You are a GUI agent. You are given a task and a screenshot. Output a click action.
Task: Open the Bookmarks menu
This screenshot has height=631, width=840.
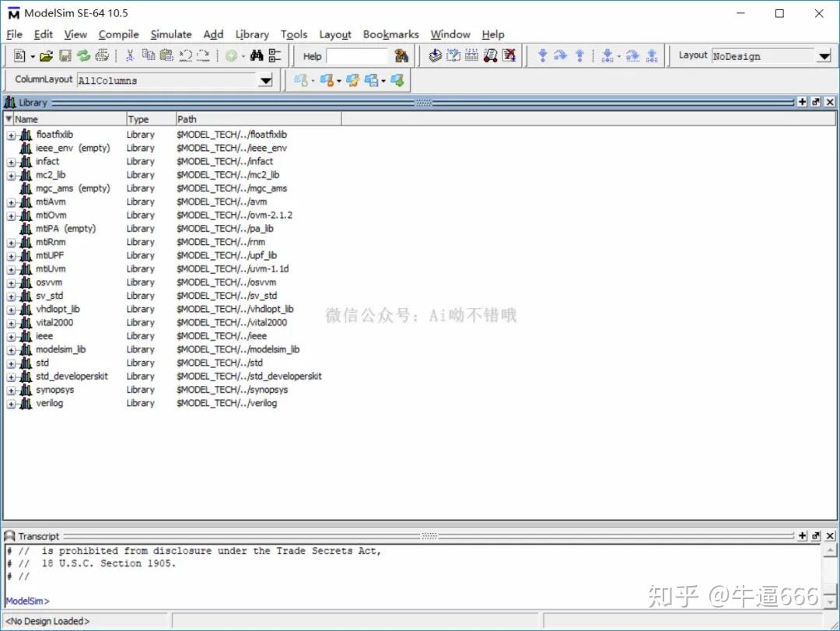[390, 34]
